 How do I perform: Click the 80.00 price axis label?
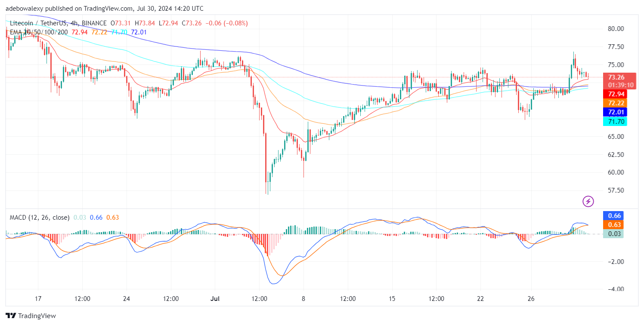click(615, 29)
